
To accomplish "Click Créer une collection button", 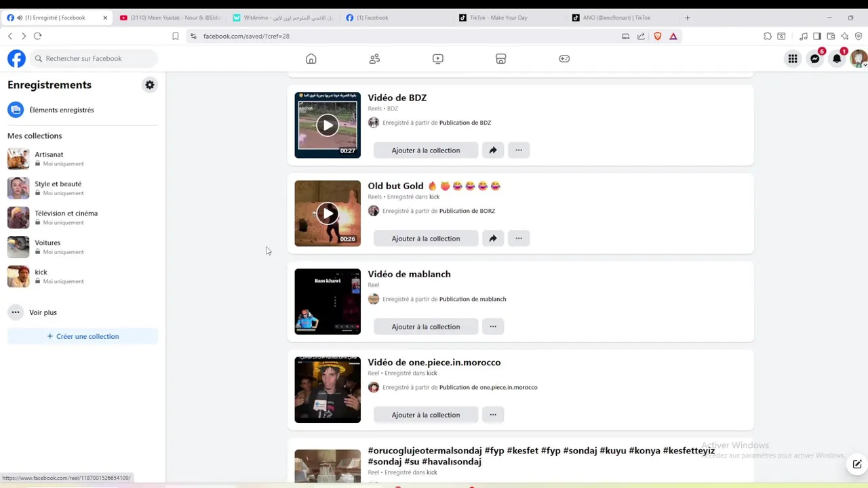I will click(83, 336).
